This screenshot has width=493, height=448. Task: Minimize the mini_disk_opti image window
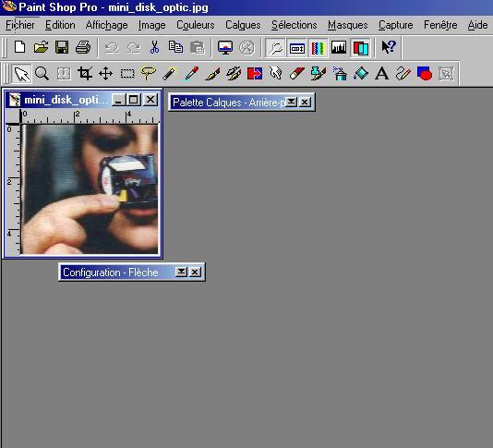pos(119,100)
